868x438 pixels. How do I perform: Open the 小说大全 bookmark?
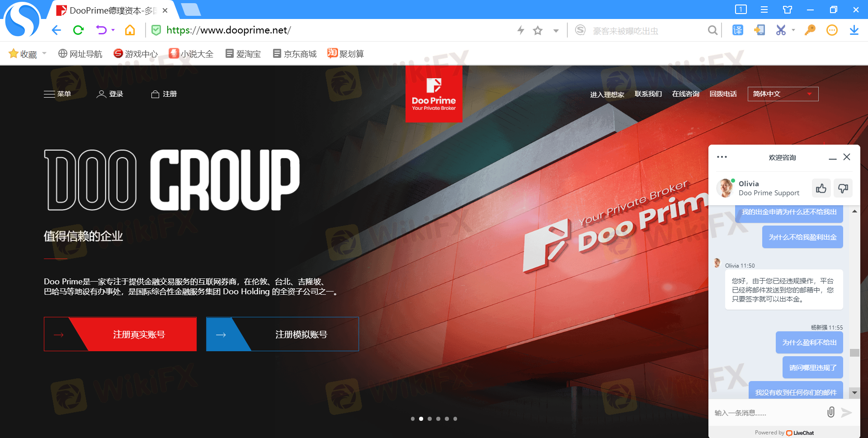coord(191,54)
